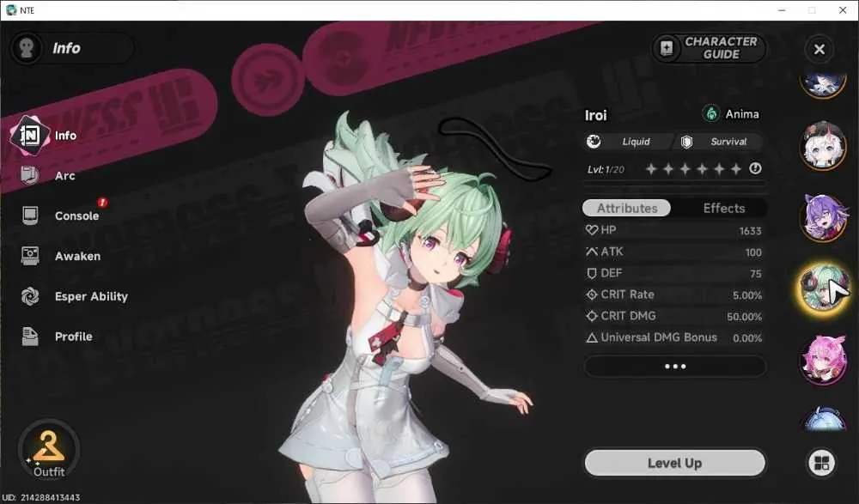The height and width of the screenshot is (504, 859).
Task: Minimize the NTE window
Action: pyautogui.click(x=782, y=9)
